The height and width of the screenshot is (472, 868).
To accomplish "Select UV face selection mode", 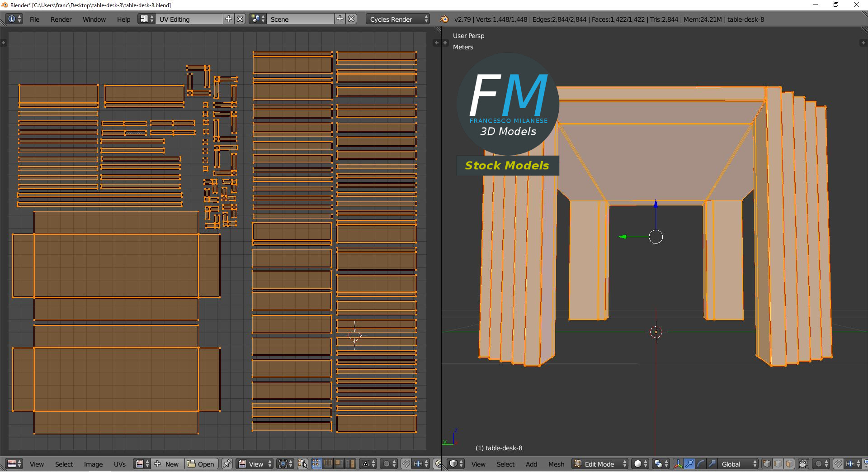I will 339,464.
